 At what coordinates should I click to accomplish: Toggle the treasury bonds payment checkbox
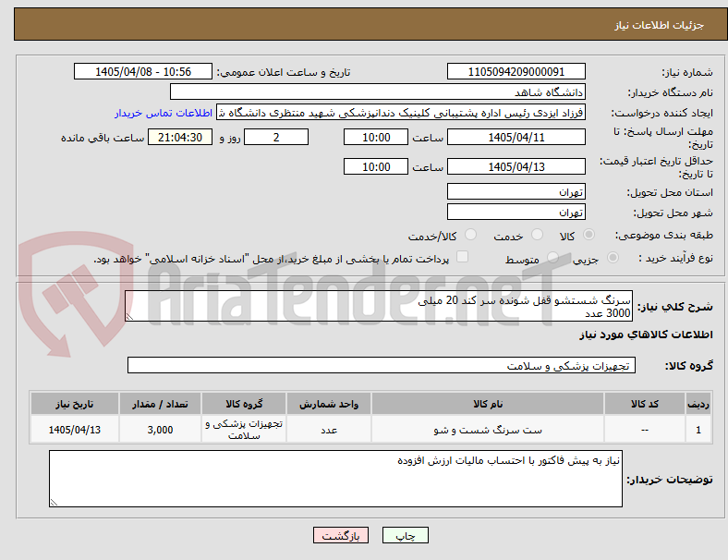[x=463, y=257]
